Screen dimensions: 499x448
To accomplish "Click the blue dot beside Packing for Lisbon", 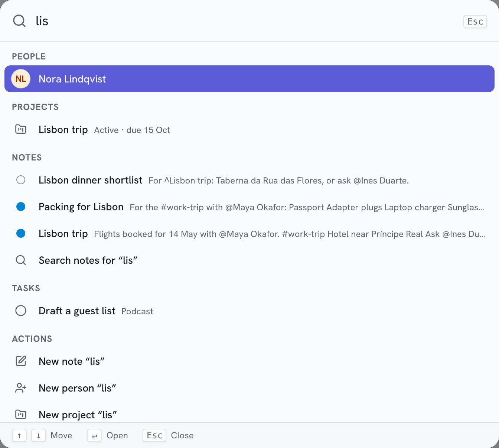I will pos(21,207).
